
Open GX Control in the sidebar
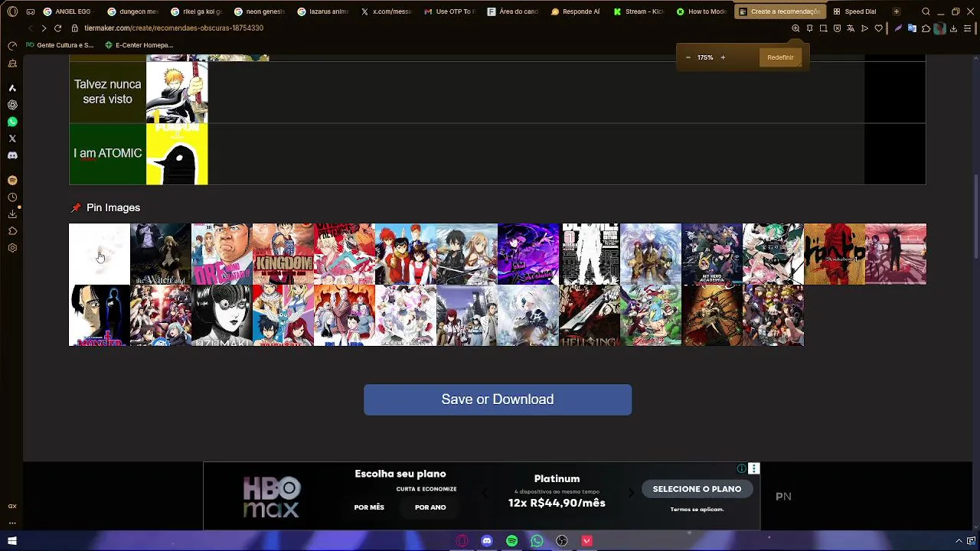pos(12,47)
